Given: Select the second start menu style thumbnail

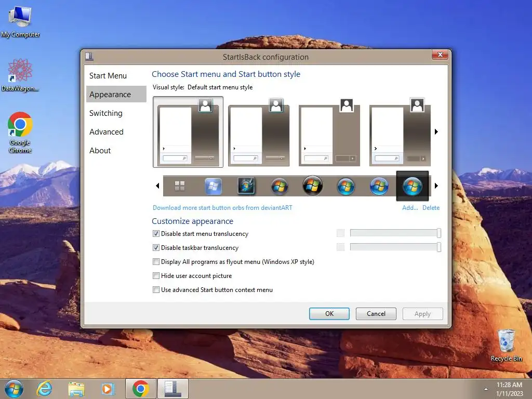Looking at the screenshot, I should (x=259, y=132).
